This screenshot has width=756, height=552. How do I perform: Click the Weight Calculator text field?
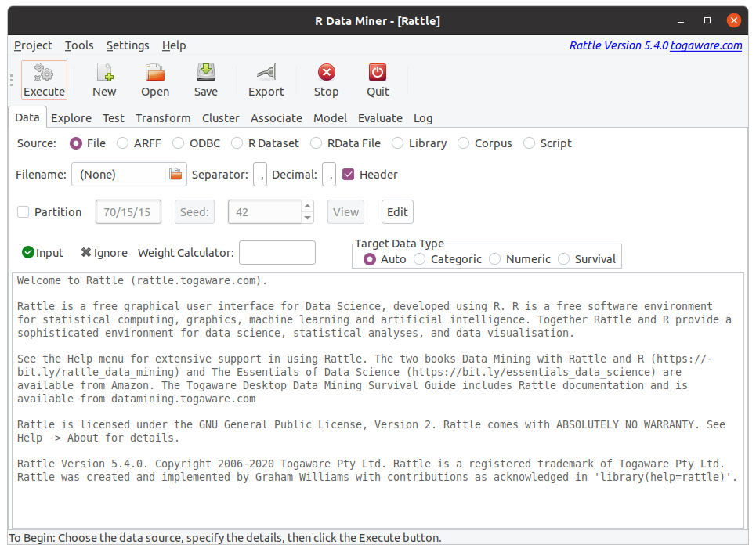click(x=277, y=252)
